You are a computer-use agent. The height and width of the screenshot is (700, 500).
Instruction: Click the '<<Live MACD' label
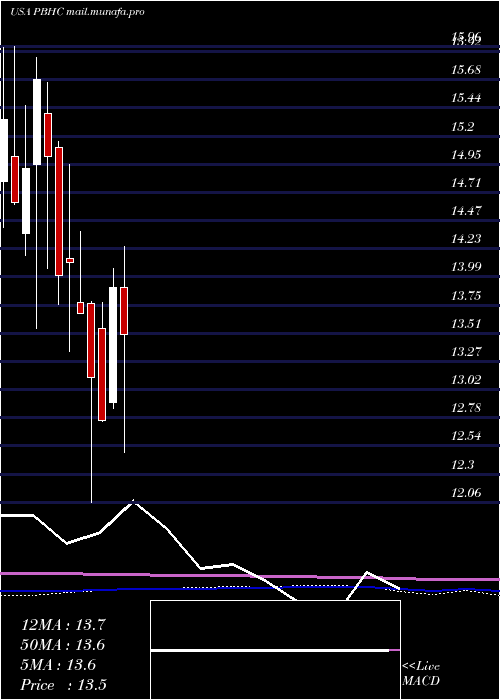tap(421, 674)
